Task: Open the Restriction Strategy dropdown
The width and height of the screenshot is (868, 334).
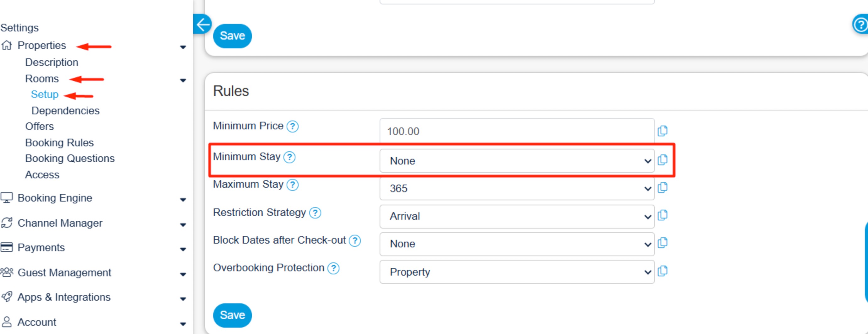Action: point(517,216)
